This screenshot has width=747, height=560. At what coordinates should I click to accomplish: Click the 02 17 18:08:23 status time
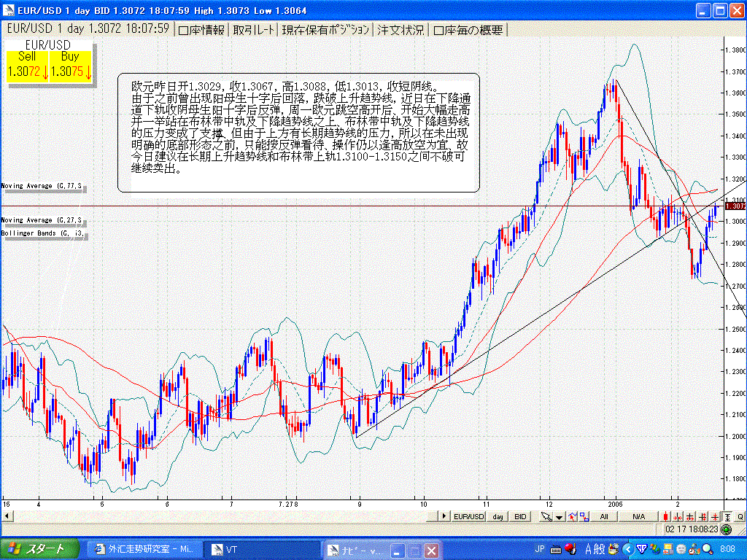692,529
